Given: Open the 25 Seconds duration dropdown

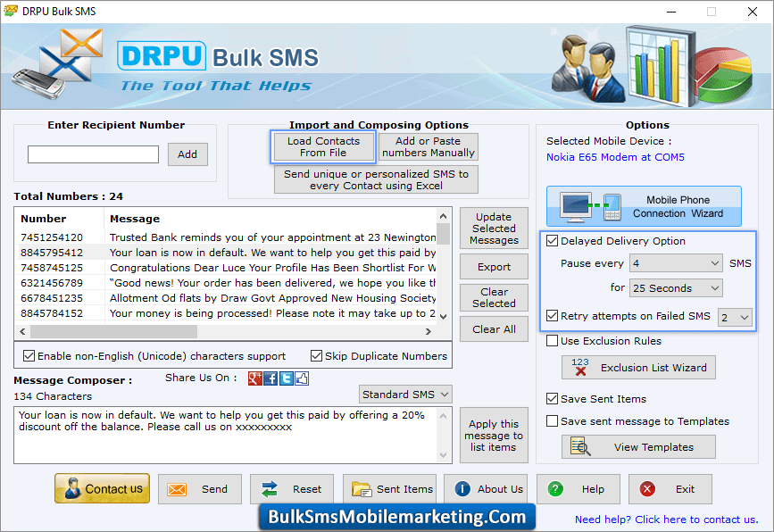Looking at the screenshot, I should (676, 288).
